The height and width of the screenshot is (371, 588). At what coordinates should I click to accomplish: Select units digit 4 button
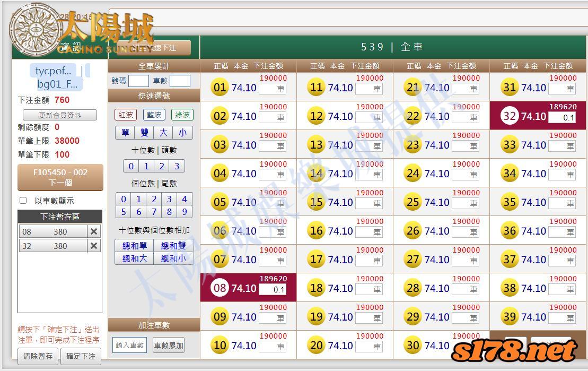[185, 199]
